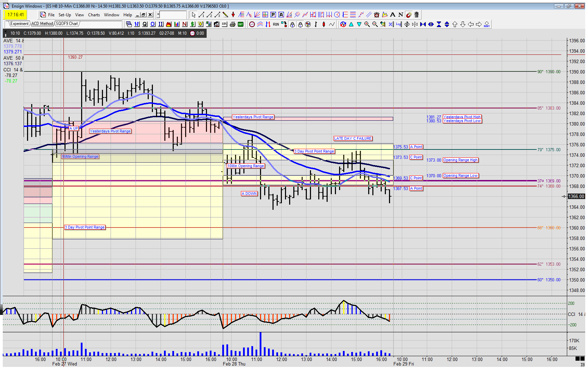Image resolution: width=588 pixels, height=369 pixels.
Task: Select the pencil drawing tool
Action: (225, 15)
